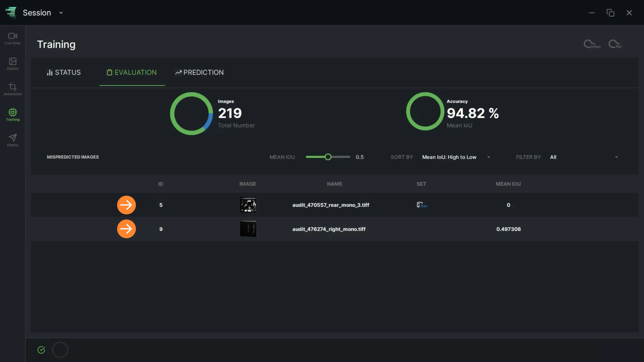Select the Training sidebar icon

tap(13, 115)
